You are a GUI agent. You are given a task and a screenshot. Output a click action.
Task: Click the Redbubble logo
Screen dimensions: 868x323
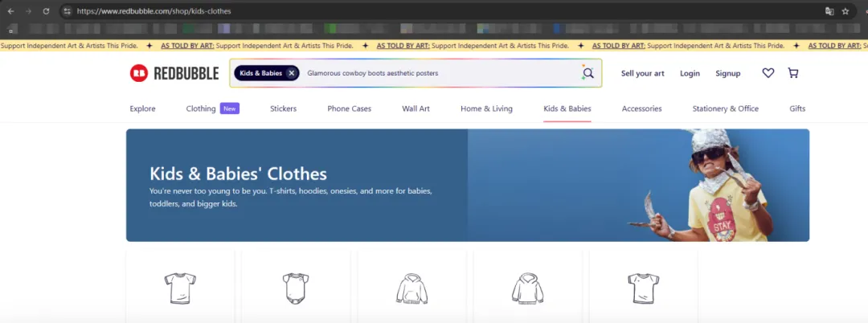(174, 73)
